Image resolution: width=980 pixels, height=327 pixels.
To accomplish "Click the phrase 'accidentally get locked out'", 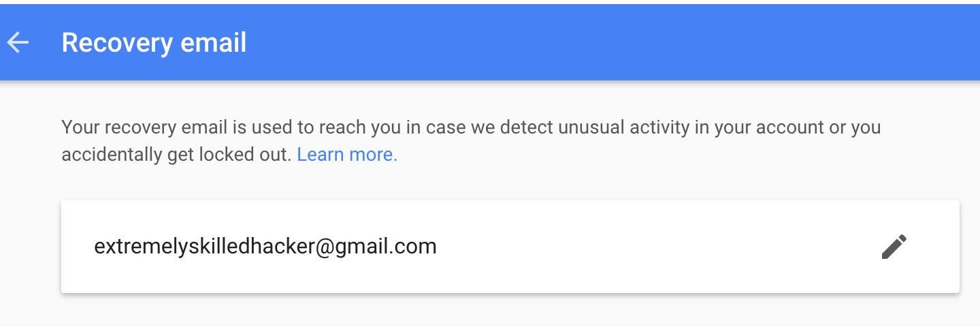I will [176, 155].
